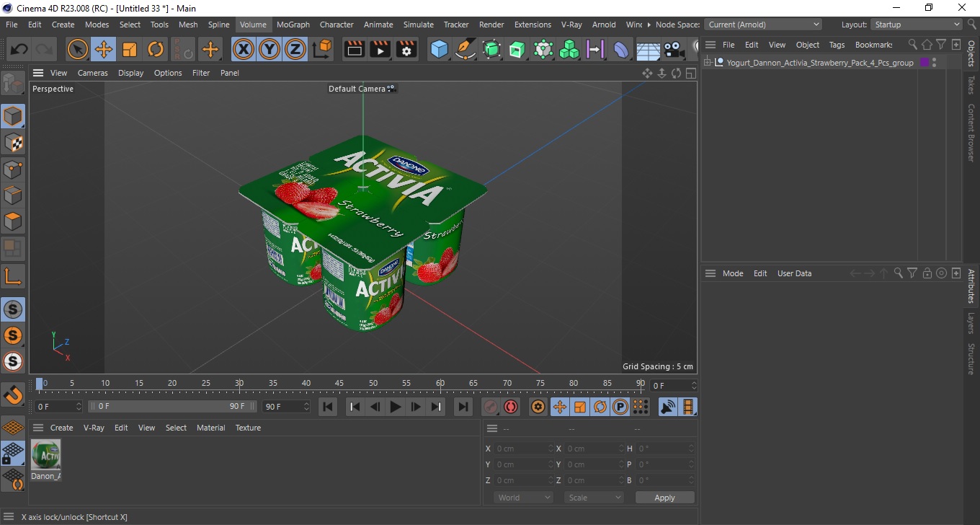Screen dimensions: 980x525
Task: Open the World coordinate system dropdown
Action: tap(524, 498)
